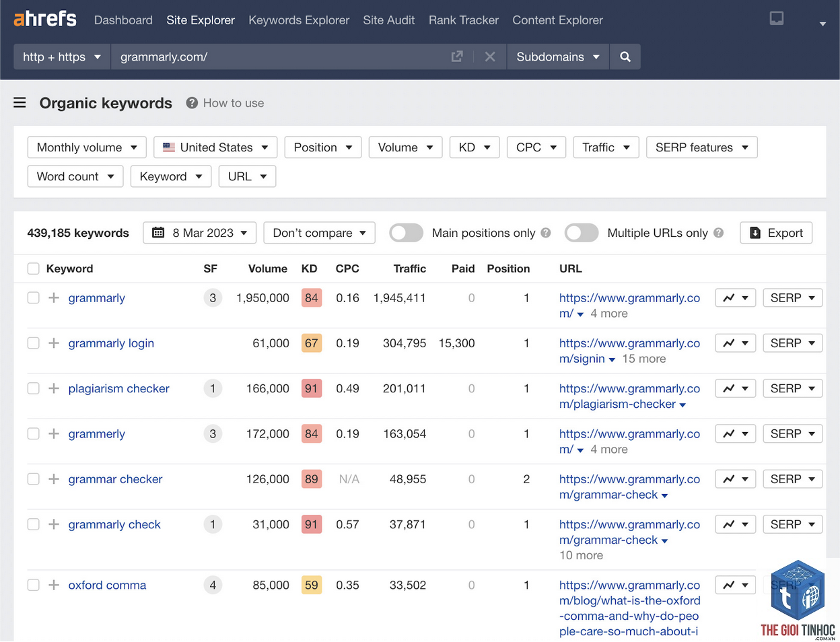
Task: Click How to use link
Action: point(234,103)
